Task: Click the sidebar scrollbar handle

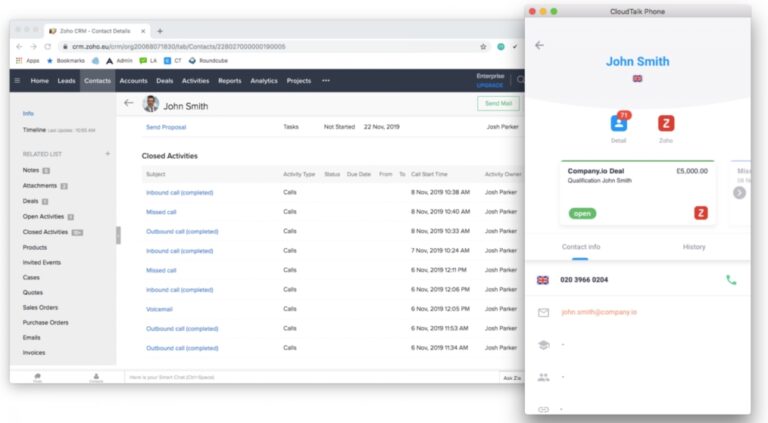Action: 118,235
